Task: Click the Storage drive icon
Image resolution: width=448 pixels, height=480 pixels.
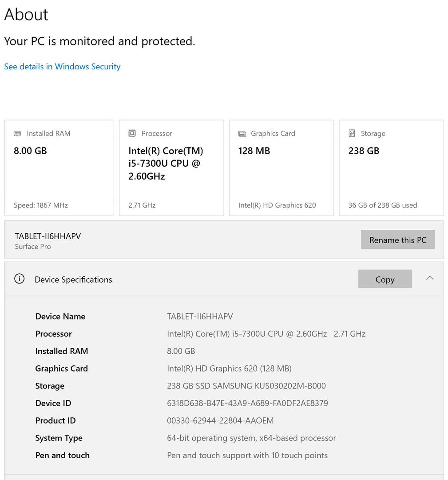Action: tap(352, 133)
